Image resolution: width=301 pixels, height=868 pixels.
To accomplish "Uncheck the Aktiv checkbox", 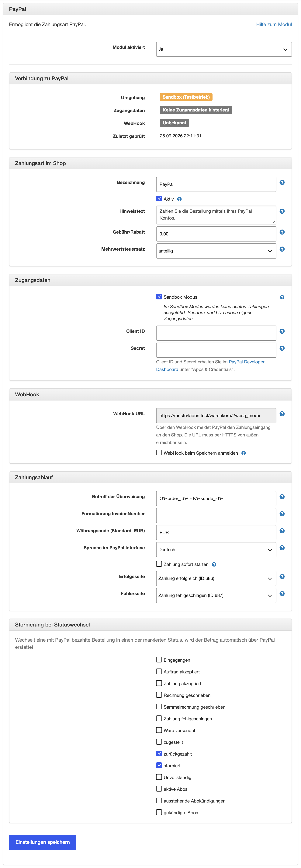I will (159, 199).
